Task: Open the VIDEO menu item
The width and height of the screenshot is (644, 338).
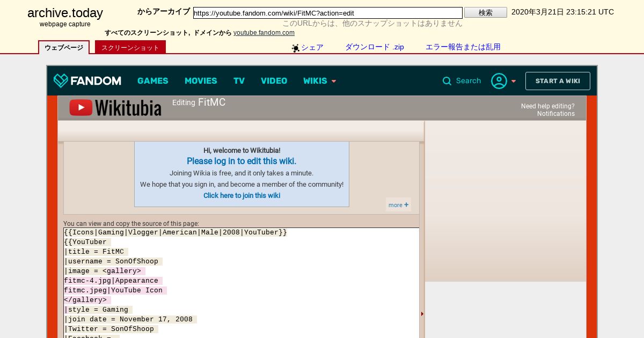Action: pos(274,81)
